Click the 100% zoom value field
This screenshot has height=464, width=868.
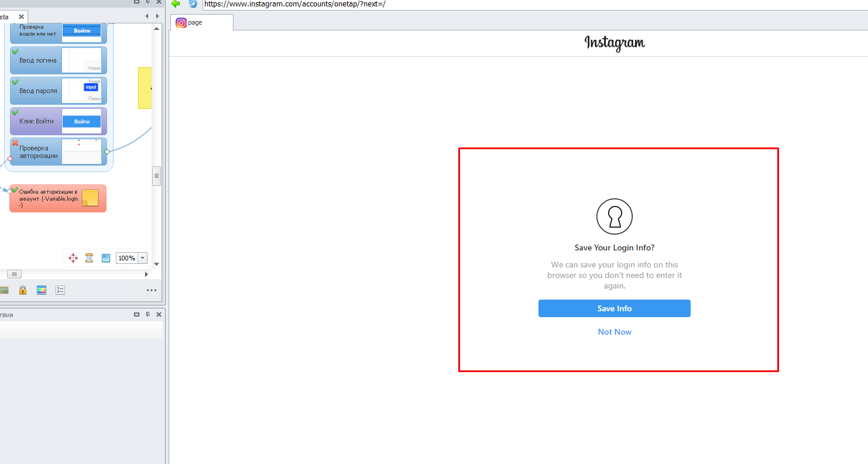point(126,258)
